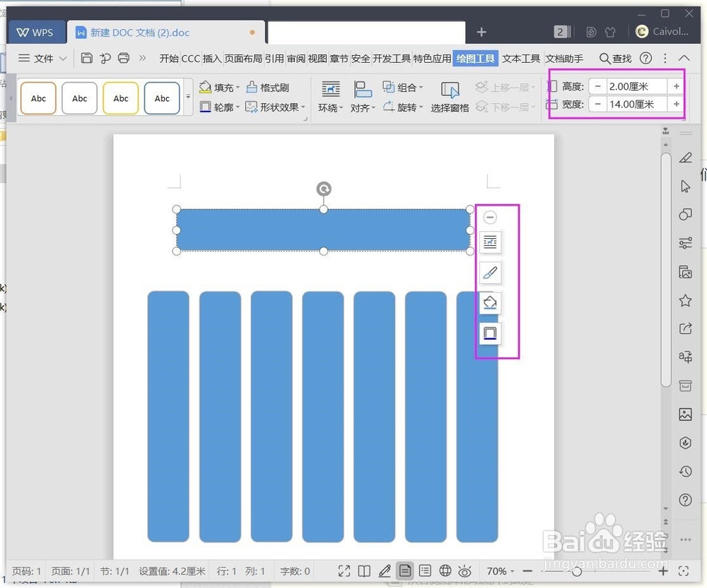Click the history clock icon in sidebar

(x=685, y=471)
